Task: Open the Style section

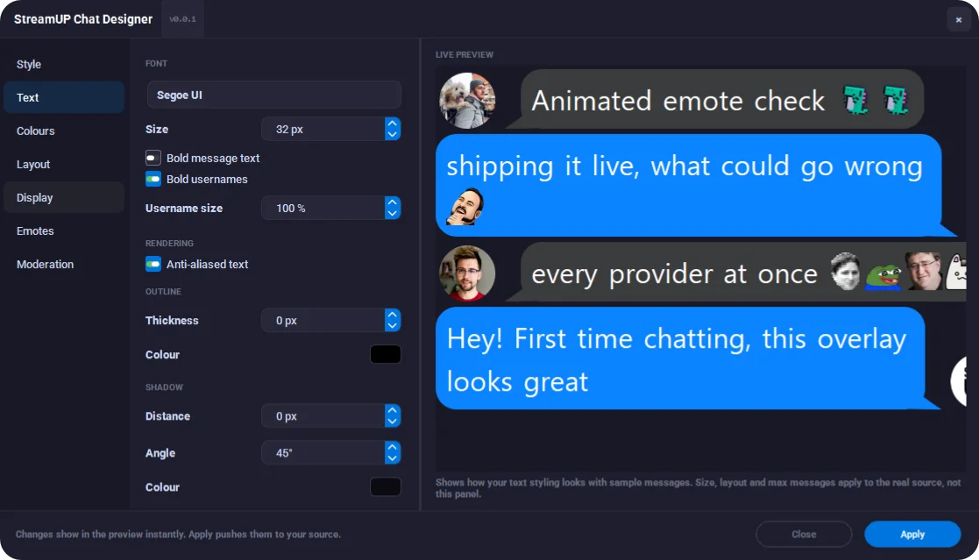Action: (x=64, y=64)
